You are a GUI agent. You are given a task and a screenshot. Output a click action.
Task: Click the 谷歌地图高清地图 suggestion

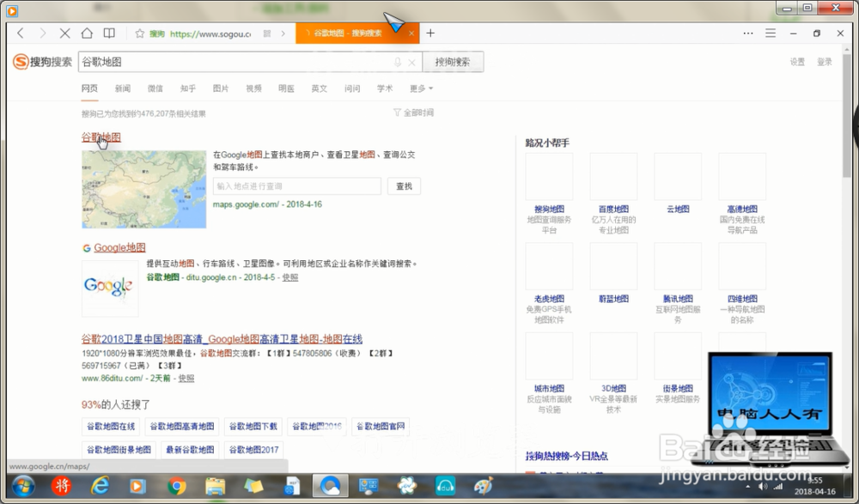pyautogui.click(x=182, y=426)
